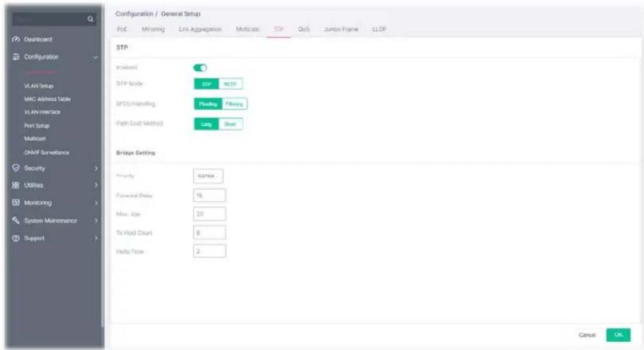Switch to the Jumbo Frame tab
644x350 pixels.
coord(341,29)
